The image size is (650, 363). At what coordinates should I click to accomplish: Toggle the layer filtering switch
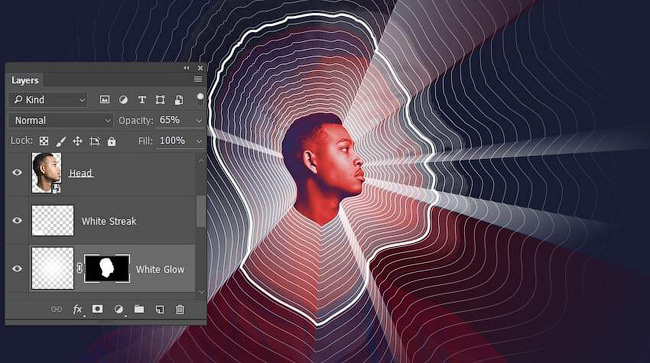tap(200, 99)
